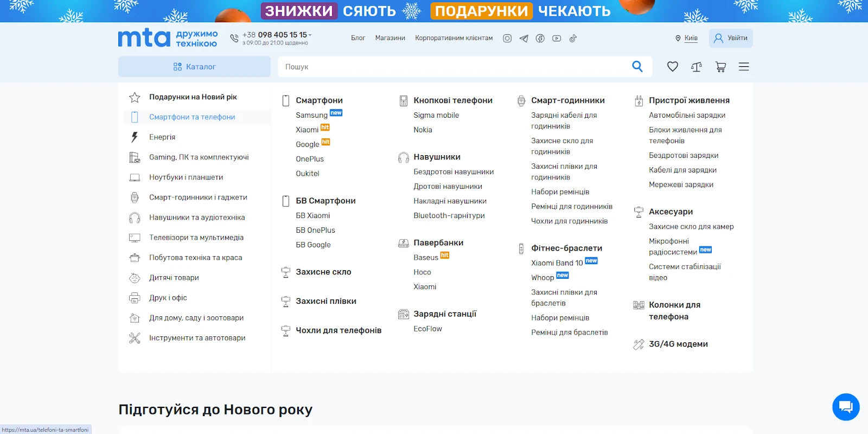Click the tools icon next to Інструменти та автотовари
The height and width of the screenshot is (434, 868).
[x=135, y=338]
